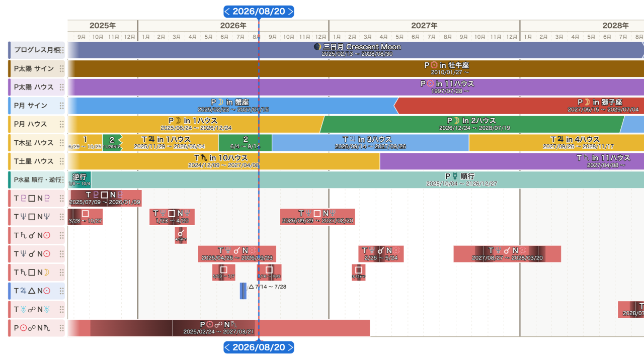Select the T♄ in 11ハウス bar

[x=512, y=161]
